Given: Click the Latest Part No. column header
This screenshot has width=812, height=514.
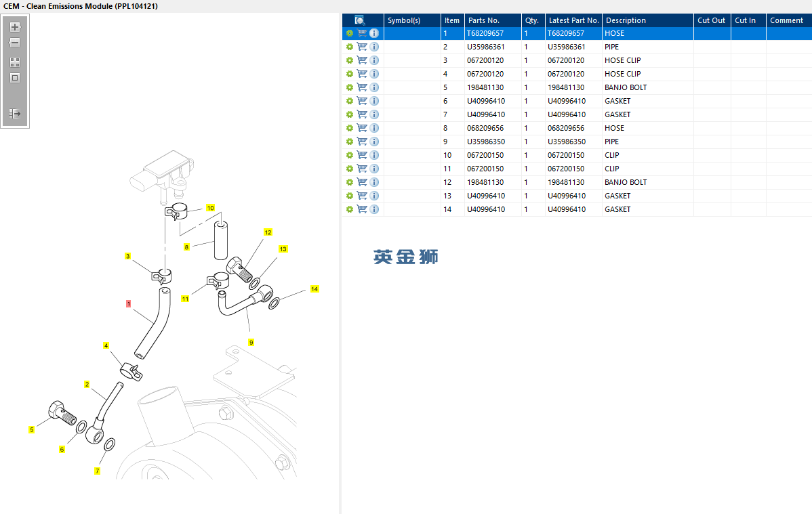Looking at the screenshot, I should click(x=573, y=20).
